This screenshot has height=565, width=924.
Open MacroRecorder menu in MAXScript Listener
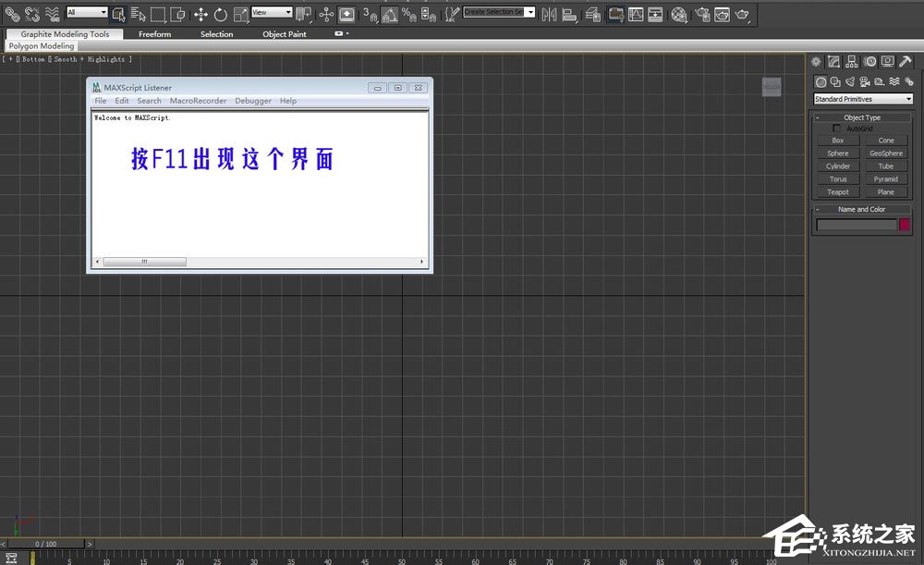[198, 101]
